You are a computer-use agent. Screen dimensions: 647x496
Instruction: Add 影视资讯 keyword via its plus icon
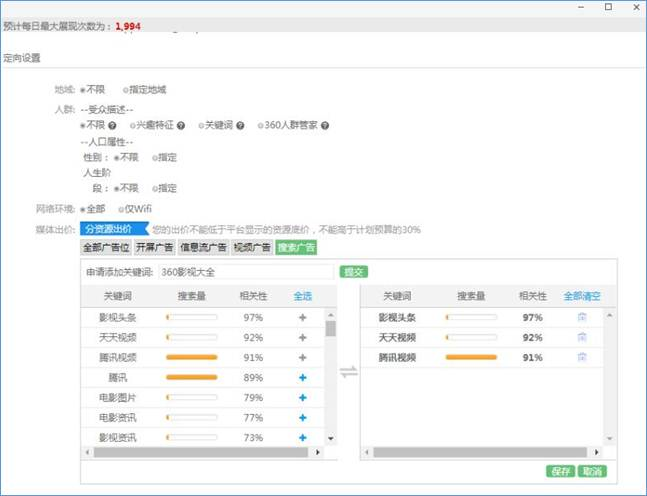pyautogui.click(x=302, y=437)
